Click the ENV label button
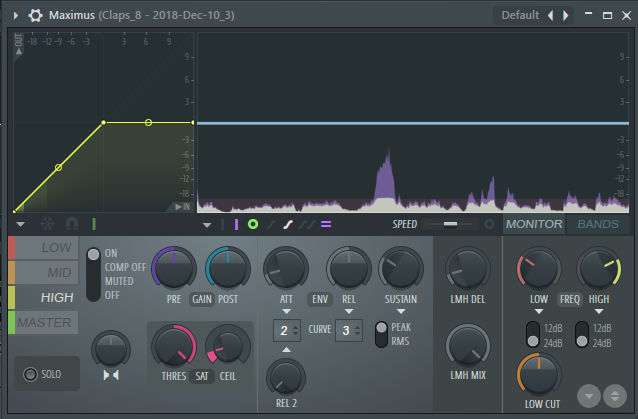The image size is (638, 419). click(320, 299)
